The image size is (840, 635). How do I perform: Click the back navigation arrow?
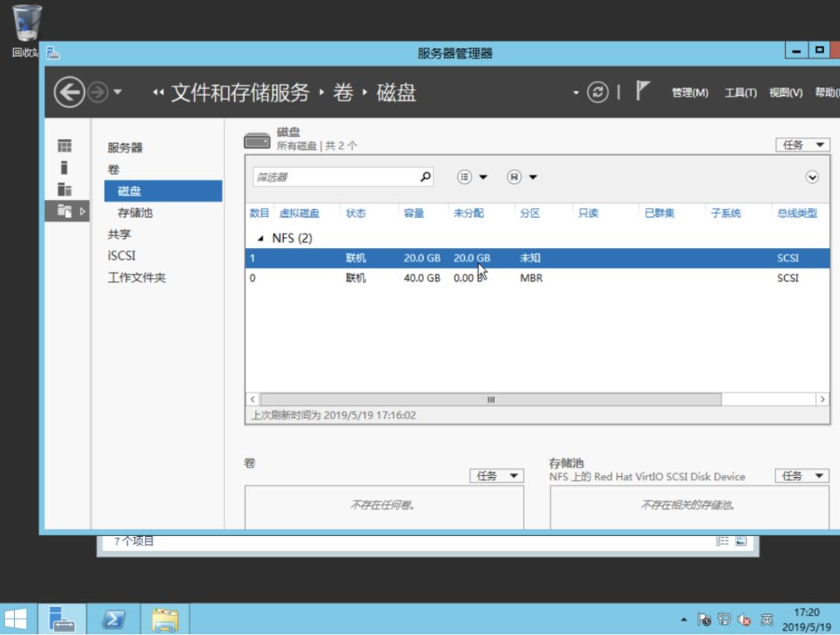[69, 92]
